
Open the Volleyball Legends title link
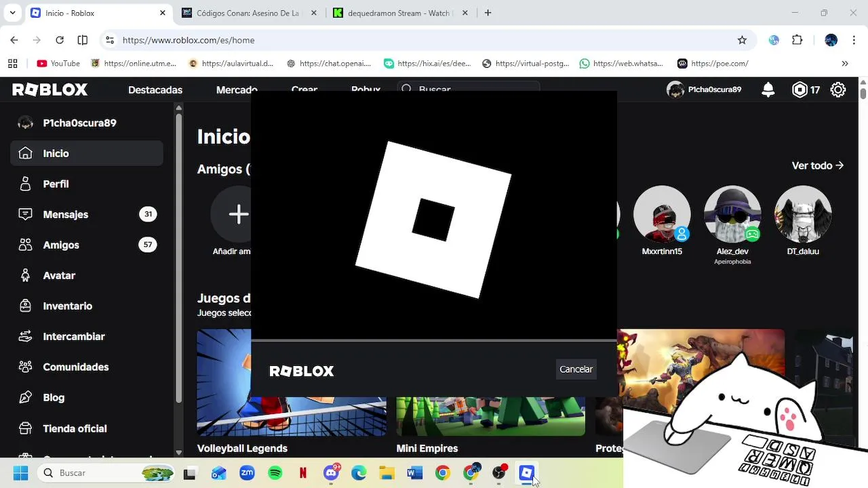[242, 449]
